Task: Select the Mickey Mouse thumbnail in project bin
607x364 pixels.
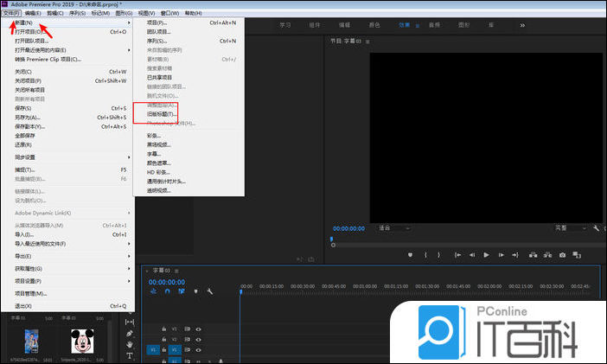Action: 82,342
